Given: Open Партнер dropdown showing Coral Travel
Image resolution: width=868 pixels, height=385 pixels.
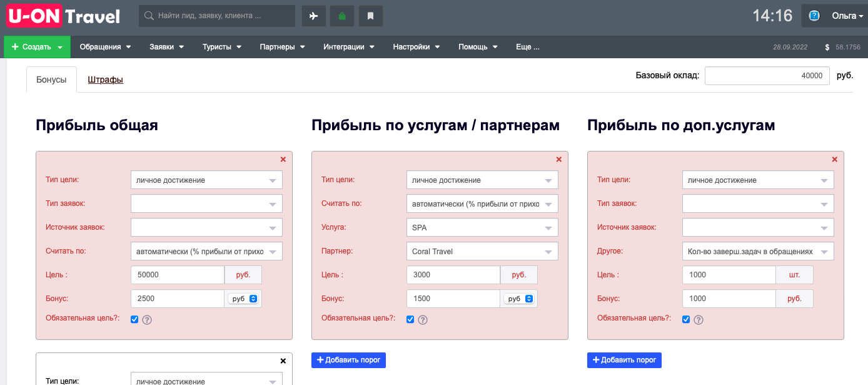Looking at the screenshot, I should point(482,251).
